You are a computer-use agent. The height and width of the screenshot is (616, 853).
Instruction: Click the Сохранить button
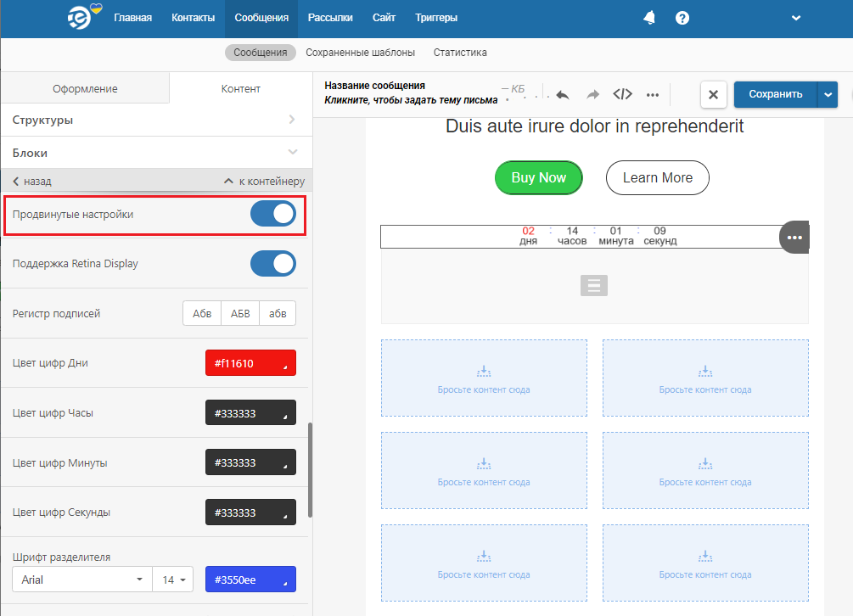(x=775, y=94)
